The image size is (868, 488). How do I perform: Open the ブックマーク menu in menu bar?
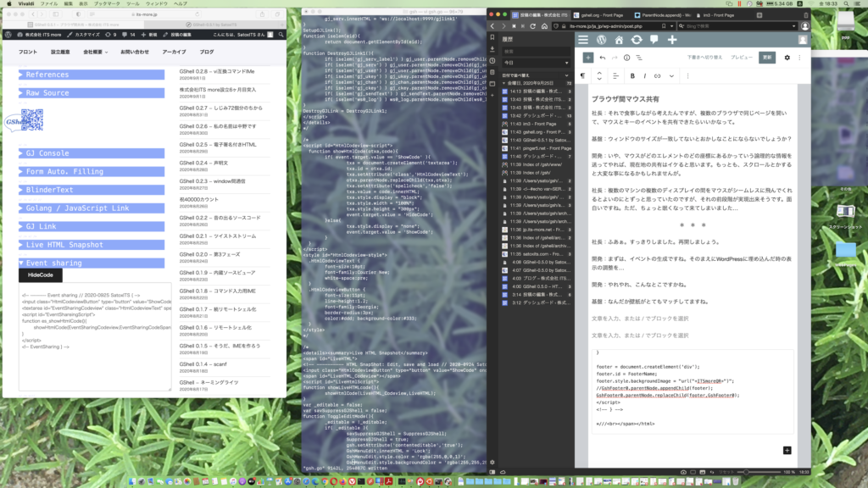pos(107,4)
